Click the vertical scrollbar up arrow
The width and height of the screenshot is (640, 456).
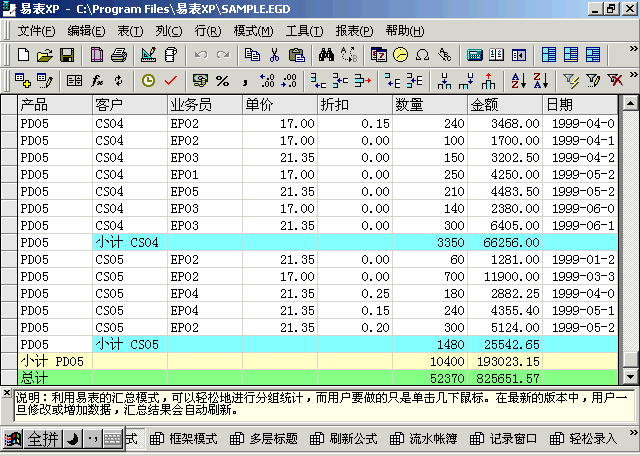tap(630, 103)
